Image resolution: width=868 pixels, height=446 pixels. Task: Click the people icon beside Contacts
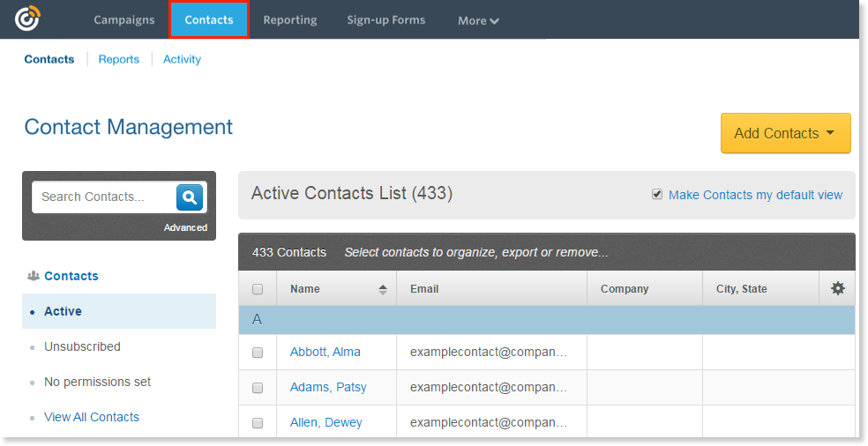34,276
